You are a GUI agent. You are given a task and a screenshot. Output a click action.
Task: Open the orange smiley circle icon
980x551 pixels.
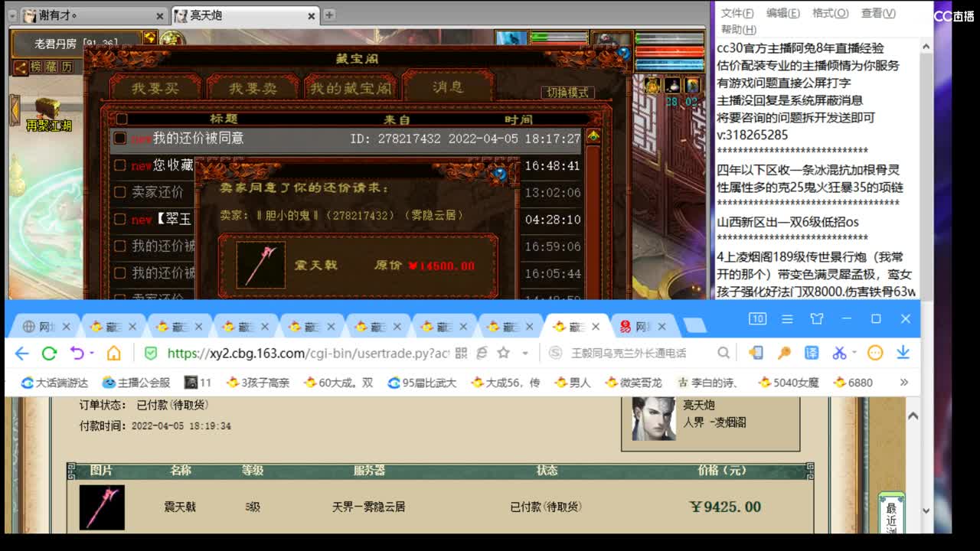[875, 353]
